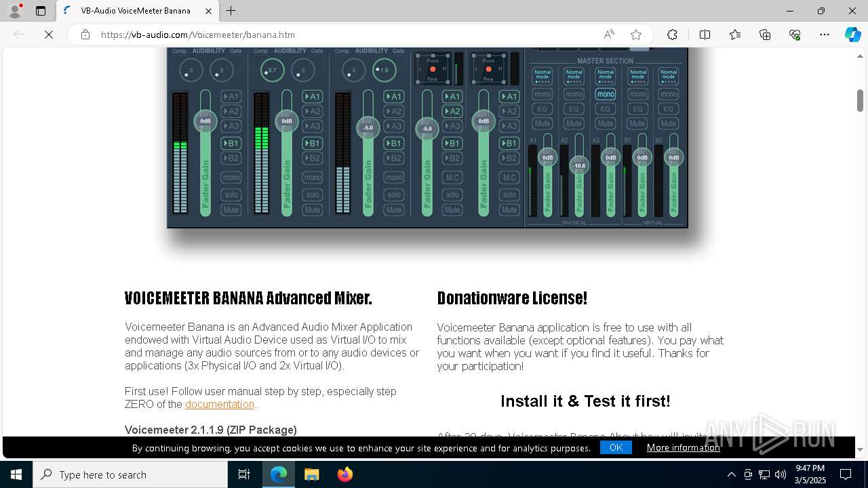The height and width of the screenshot is (488, 868).
Task: Open network settings tray icon
Action: (764, 474)
